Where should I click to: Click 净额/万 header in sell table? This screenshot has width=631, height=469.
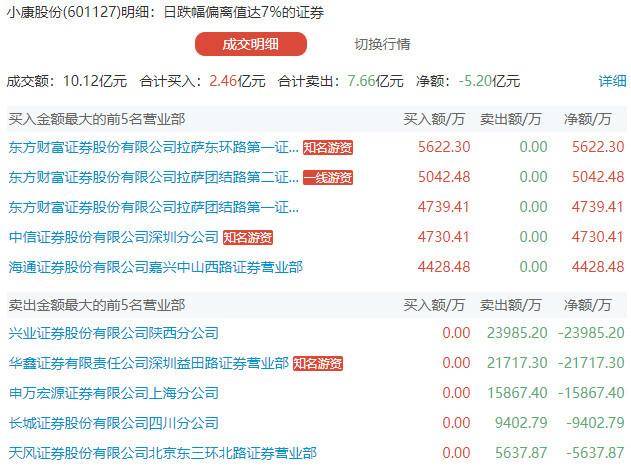click(587, 305)
